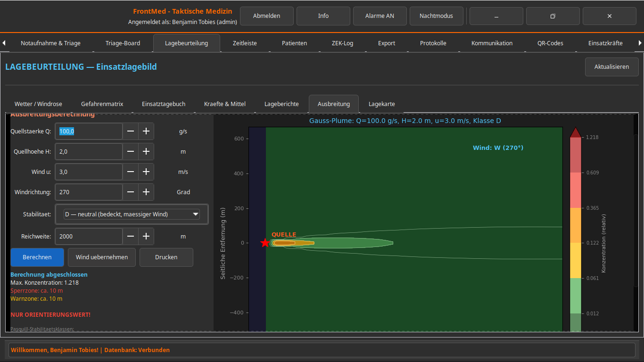Open the Stabilitaet class dropdown
644x362 pixels.
tap(132, 214)
